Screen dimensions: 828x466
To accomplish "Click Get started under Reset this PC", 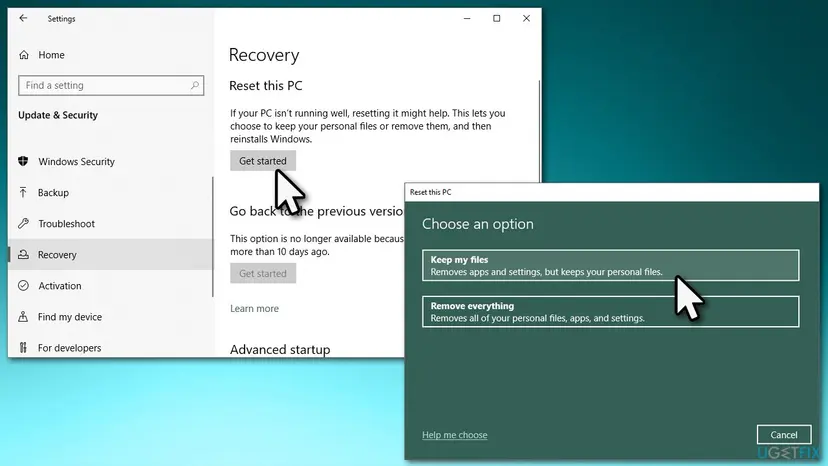I will click(262, 161).
